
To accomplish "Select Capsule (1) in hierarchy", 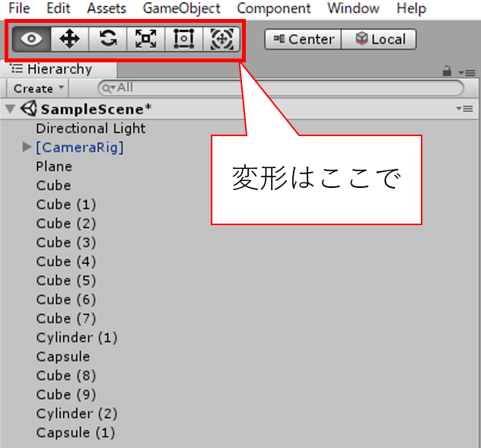I will coord(75,433).
